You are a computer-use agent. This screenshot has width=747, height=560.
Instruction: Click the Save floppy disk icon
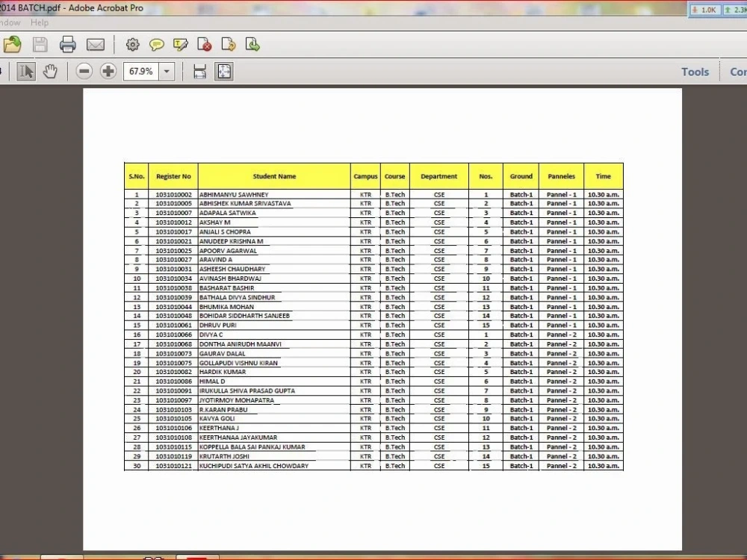40,45
